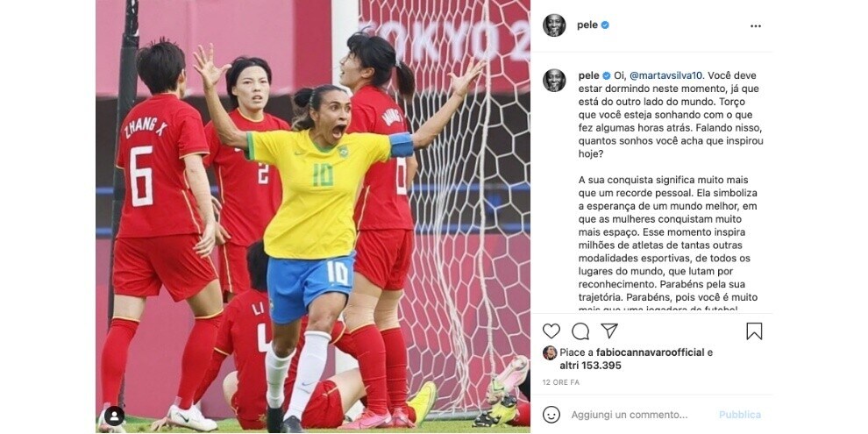View the altri 153.395 likes list
868x434 pixels.
pyautogui.click(x=590, y=366)
